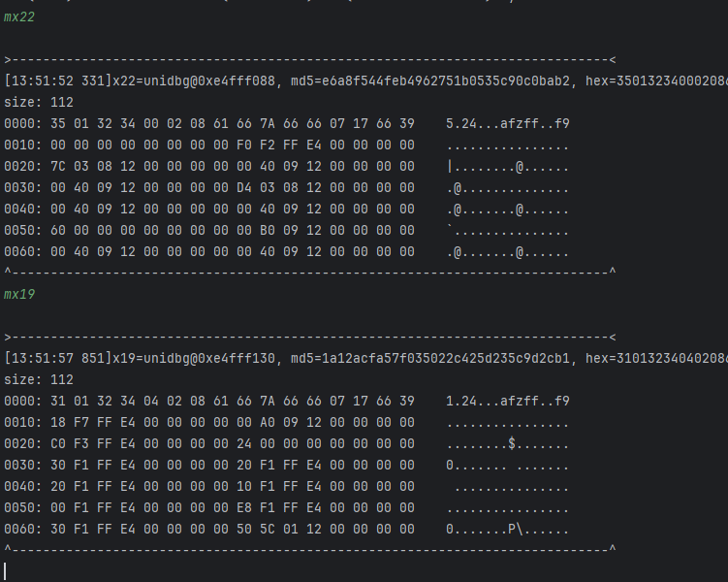The height and width of the screenshot is (582, 728).
Task: Click the ASCII text 5.24...afzff..f9
Action: click(508, 124)
